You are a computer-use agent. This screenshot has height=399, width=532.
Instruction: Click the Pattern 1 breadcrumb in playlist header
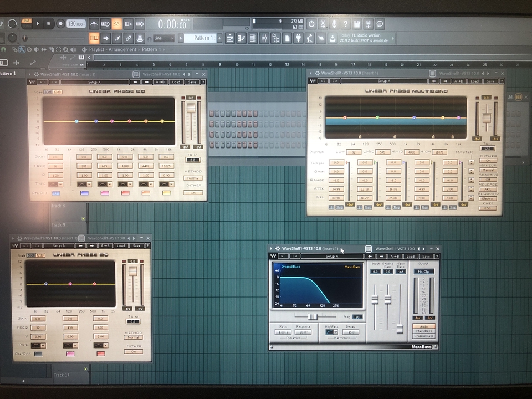[151, 49]
